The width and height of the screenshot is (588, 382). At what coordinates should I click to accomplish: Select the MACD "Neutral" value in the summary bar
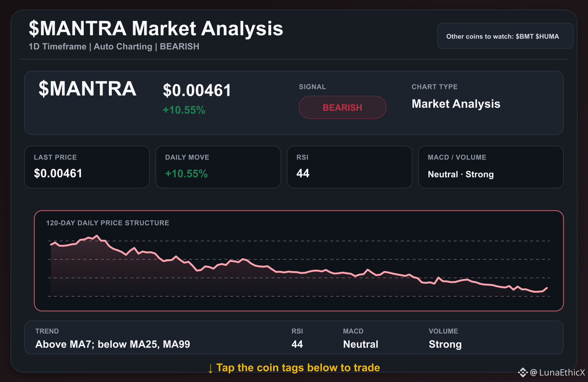tap(361, 344)
